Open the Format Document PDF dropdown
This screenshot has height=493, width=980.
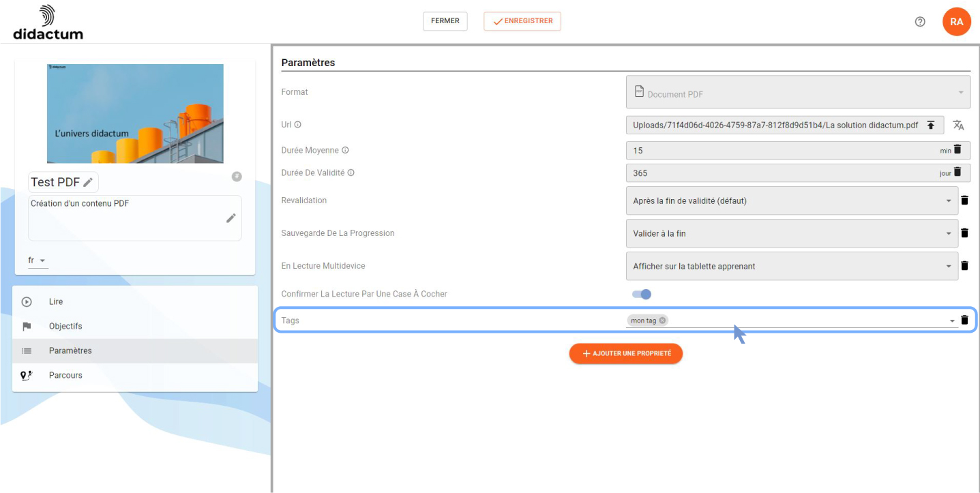click(x=798, y=92)
